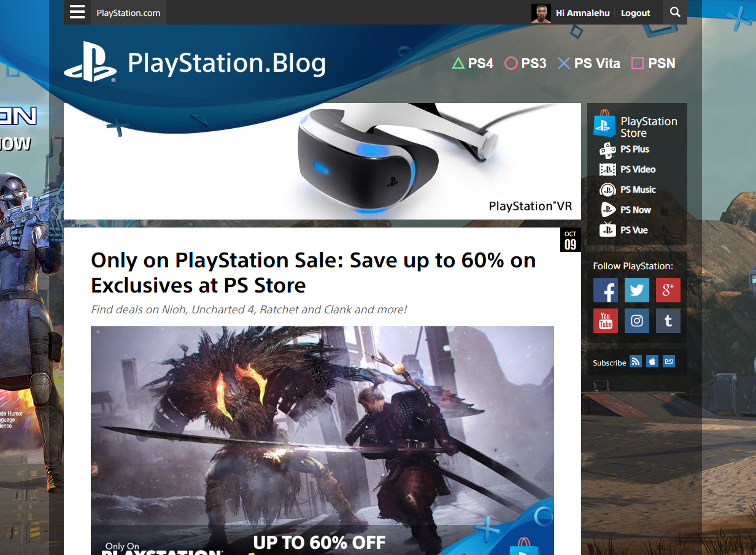Click the Nioh article image

[x=322, y=440]
